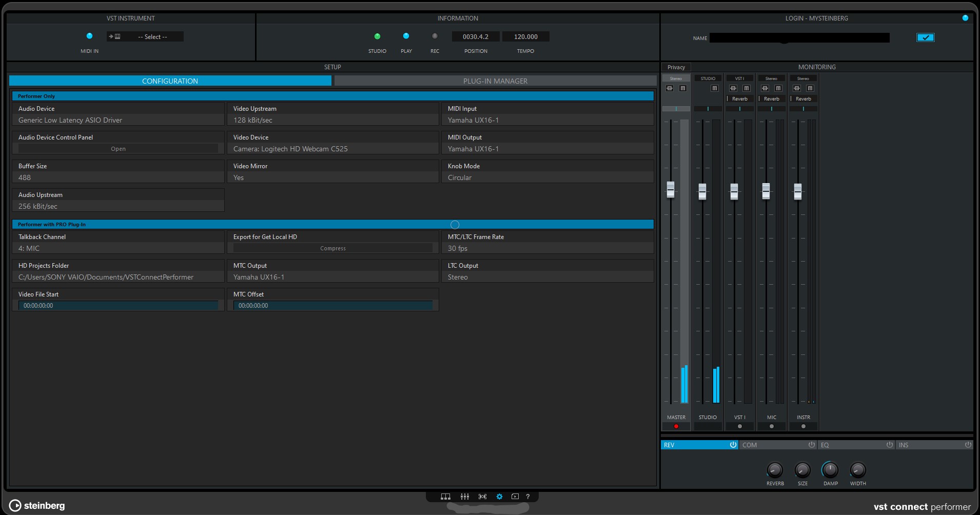This screenshot has width=980, height=515.
Task: Open the media player icon in bottom toolbar
Action: (x=515, y=497)
